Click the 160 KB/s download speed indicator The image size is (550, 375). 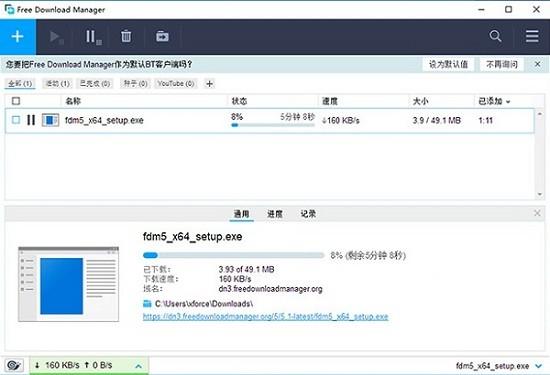pyautogui.click(x=57, y=365)
